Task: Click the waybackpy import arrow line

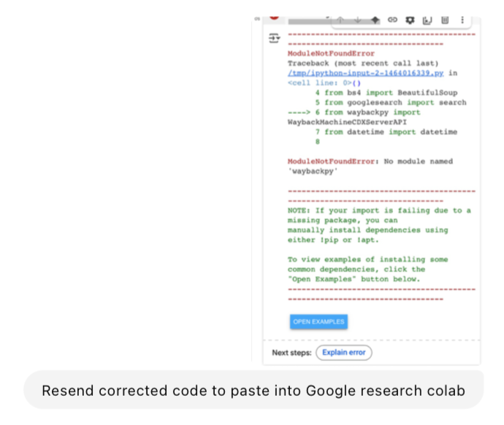Action: coord(354,112)
